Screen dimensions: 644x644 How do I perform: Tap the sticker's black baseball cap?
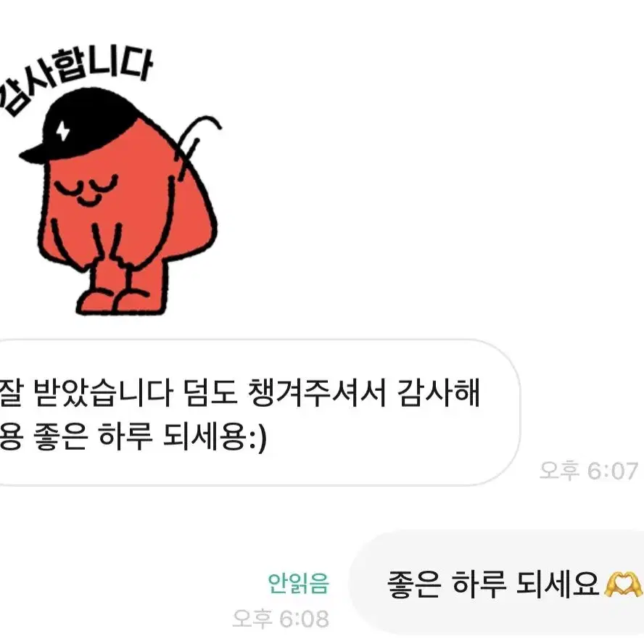(x=82, y=125)
